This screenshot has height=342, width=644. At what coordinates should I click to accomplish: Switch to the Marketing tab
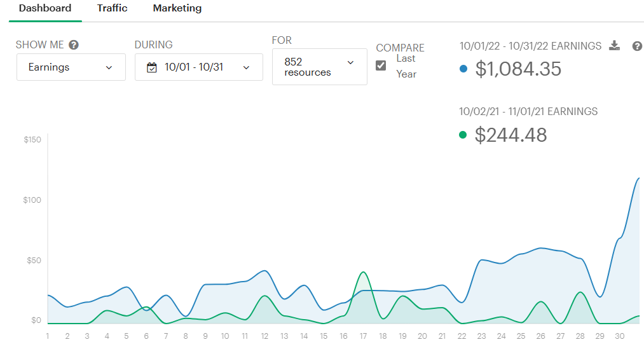point(177,9)
